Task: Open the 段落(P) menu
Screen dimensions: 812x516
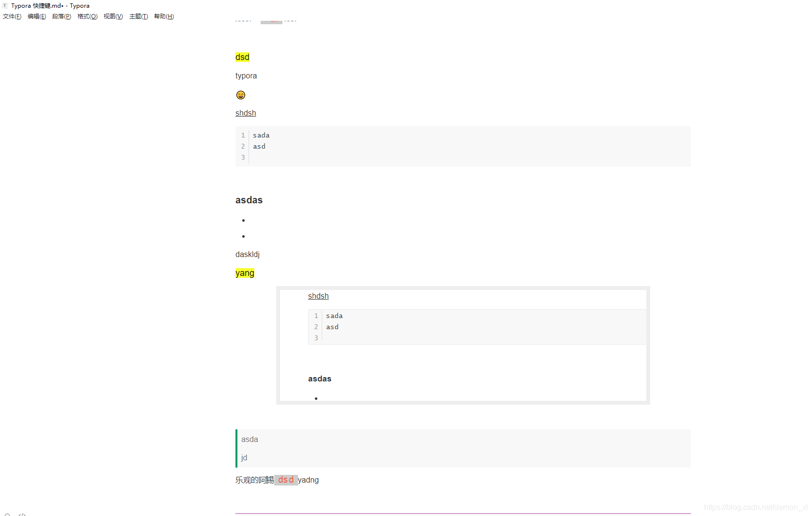Action: (x=62, y=16)
